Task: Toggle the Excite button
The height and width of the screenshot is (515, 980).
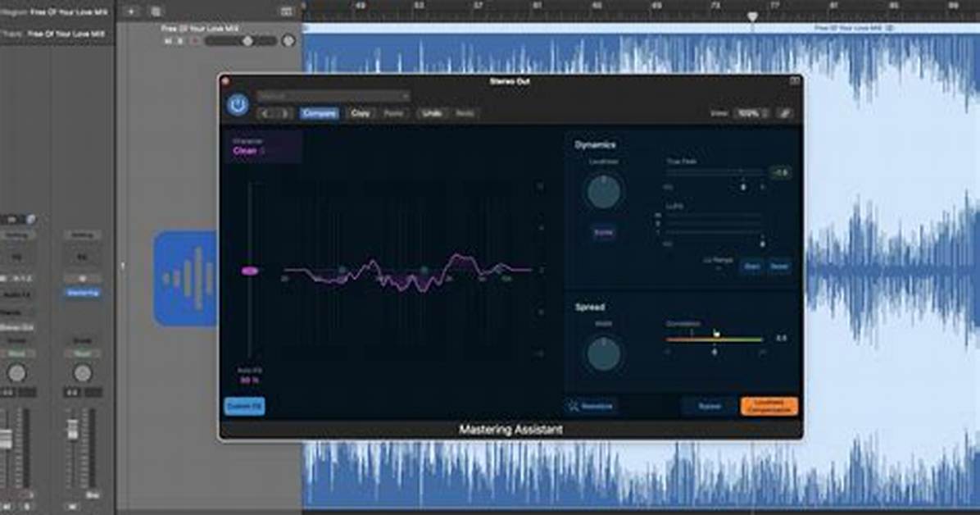Action: [603, 233]
